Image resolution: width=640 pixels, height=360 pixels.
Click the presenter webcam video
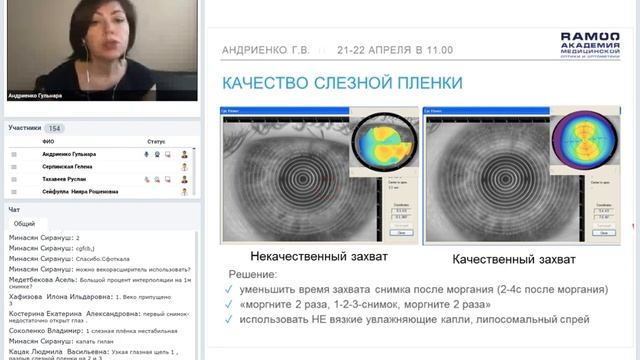(102, 50)
